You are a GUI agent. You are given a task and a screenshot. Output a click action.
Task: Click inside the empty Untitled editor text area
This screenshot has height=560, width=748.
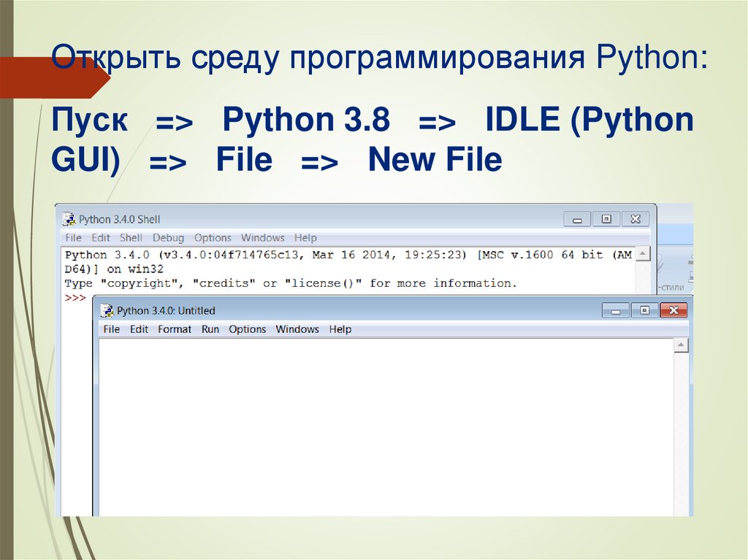pyautogui.click(x=386, y=427)
